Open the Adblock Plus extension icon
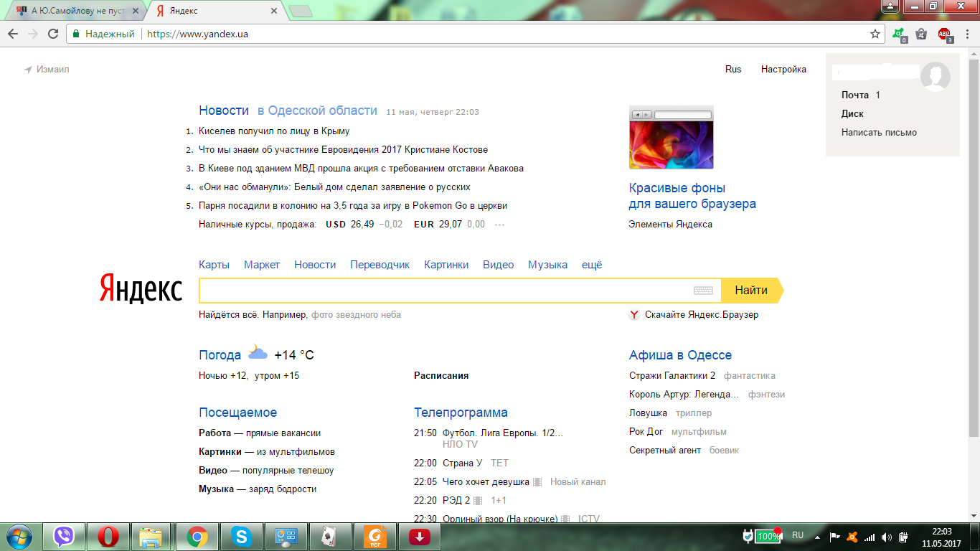 [x=944, y=34]
